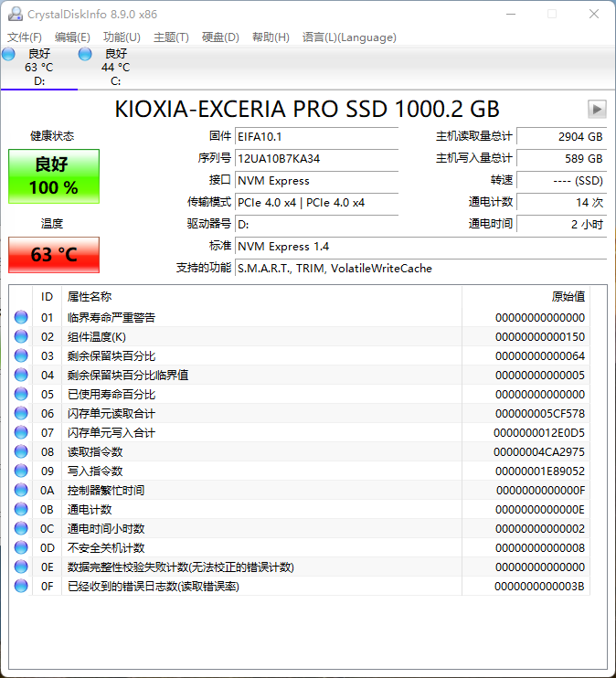616x678 pixels.
Task: Click raw value 000000000003B
Action: [x=539, y=586]
